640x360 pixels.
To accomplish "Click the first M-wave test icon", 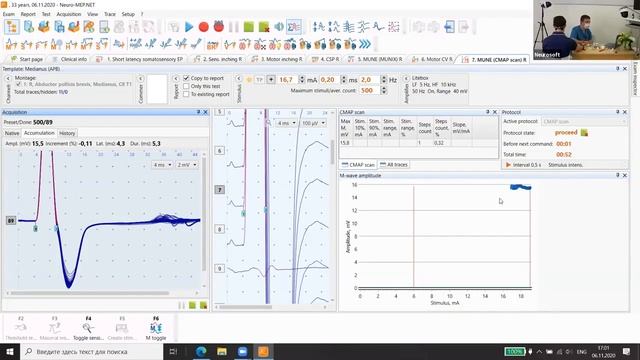I will (x=11, y=44).
